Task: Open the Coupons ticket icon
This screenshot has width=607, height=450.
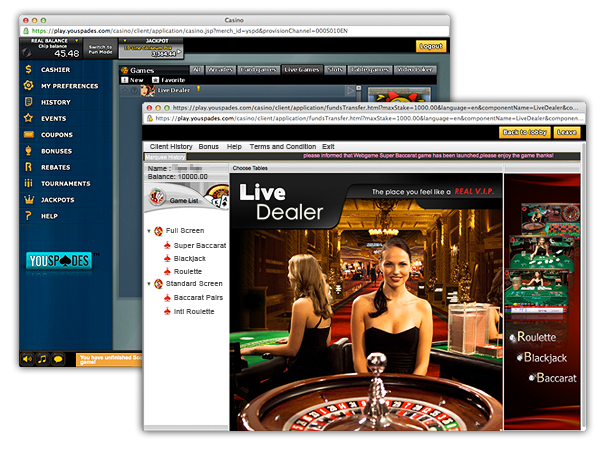Action: tap(29, 134)
